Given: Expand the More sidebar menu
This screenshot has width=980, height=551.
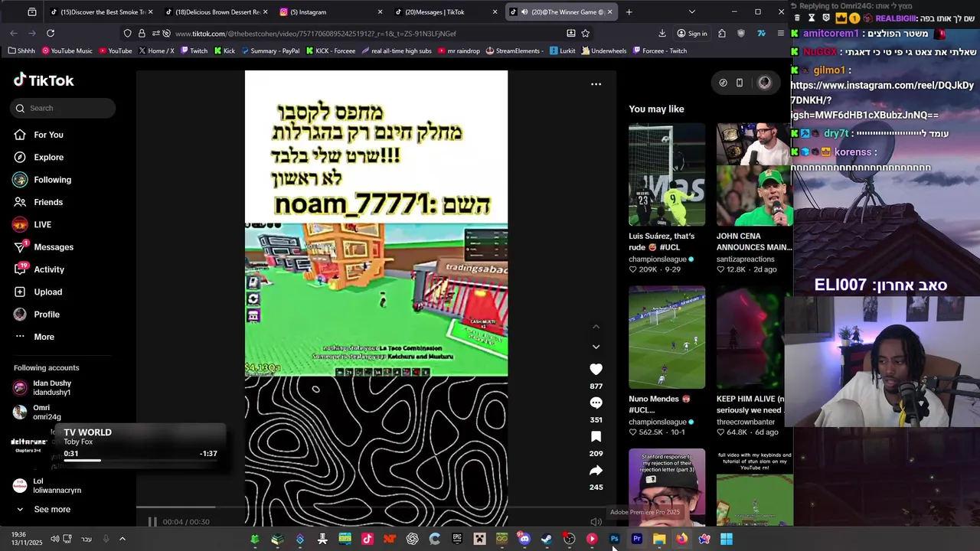Looking at the screenshot, I should click(44, 337).
